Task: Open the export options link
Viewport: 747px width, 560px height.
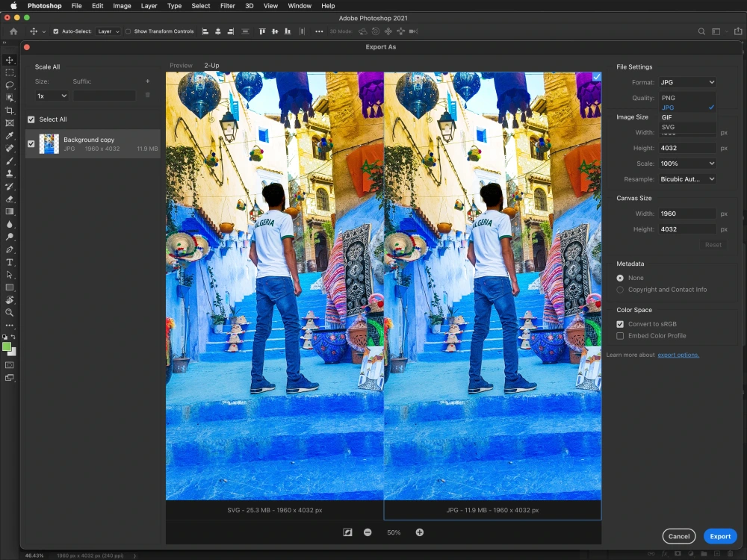Action: click(x=678, y=355)
